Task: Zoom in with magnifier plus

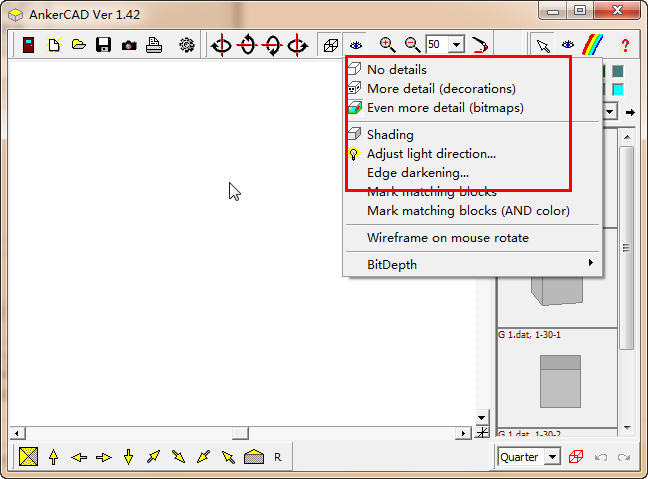Action: point(387,45)
